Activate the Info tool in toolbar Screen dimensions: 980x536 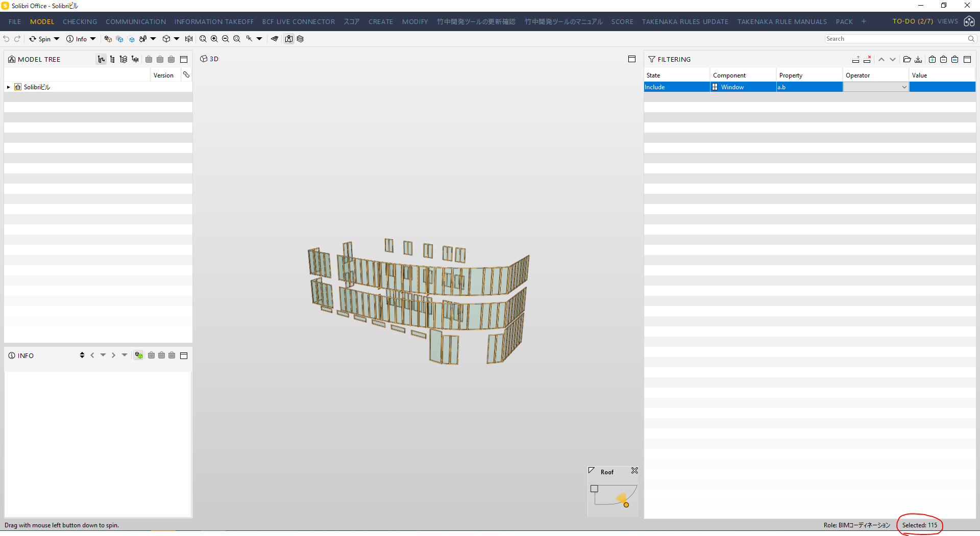77,39
